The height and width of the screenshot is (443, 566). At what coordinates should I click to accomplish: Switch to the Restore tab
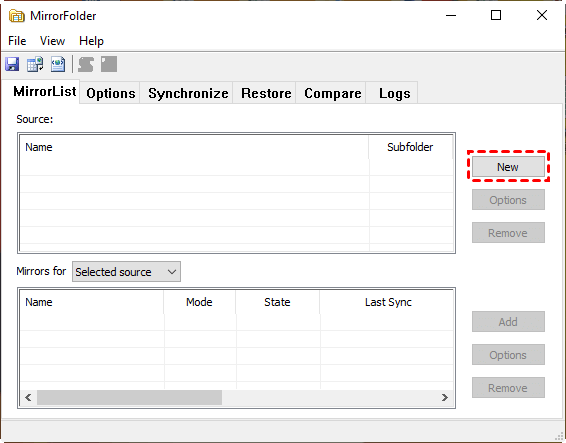(x=266, y=93)
